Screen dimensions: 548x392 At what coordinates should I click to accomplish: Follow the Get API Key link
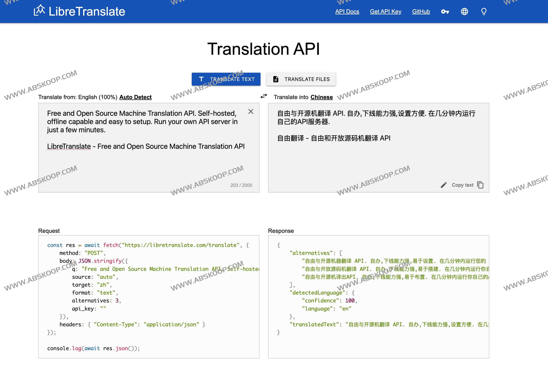point(386,12)
